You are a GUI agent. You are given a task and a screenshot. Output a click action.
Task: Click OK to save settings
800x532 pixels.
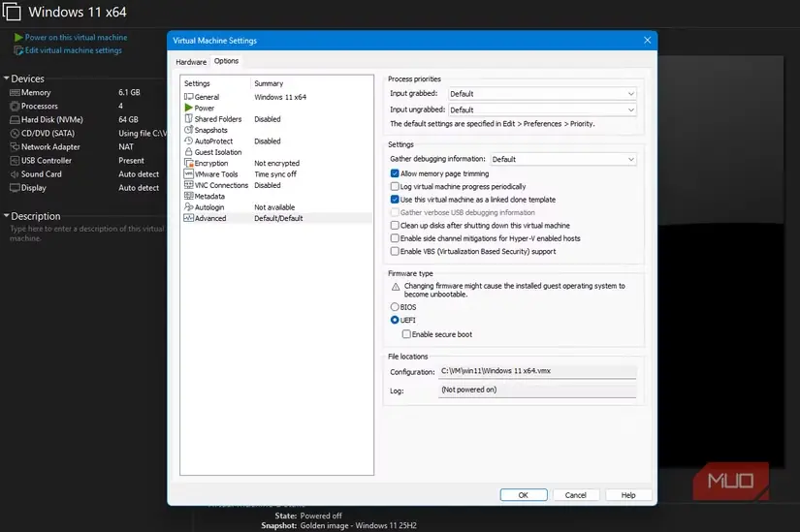[524, 495]
